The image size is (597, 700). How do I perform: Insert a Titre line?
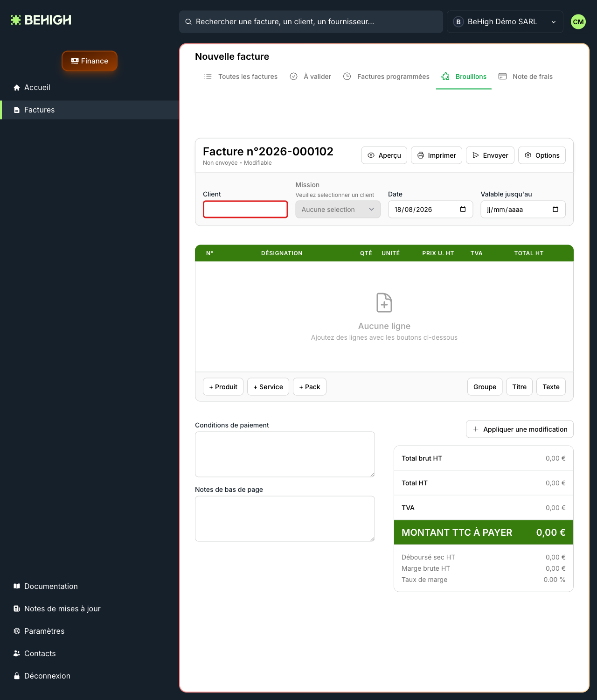520,387
